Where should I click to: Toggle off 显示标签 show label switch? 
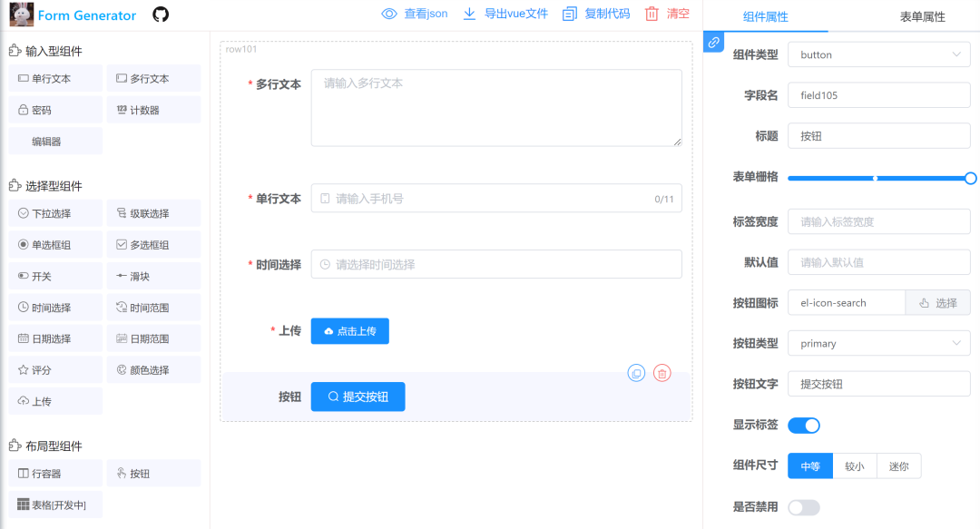[x=803, y=425]
